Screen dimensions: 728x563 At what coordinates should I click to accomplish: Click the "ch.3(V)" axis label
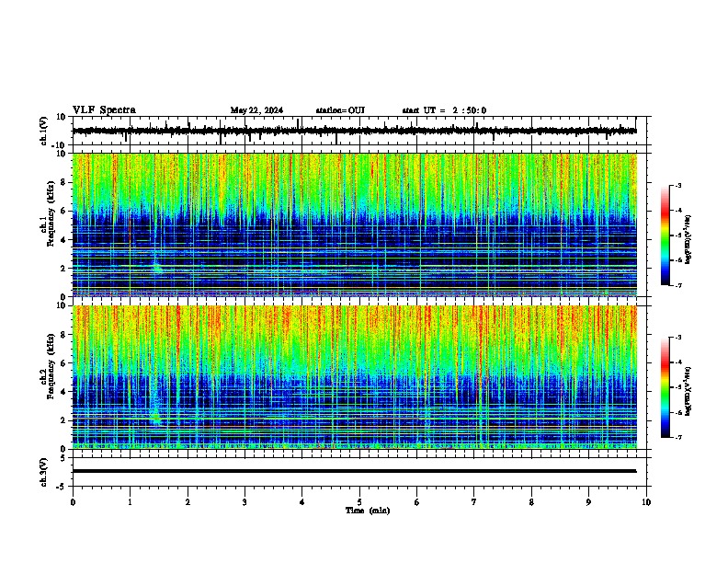point(44,472)
